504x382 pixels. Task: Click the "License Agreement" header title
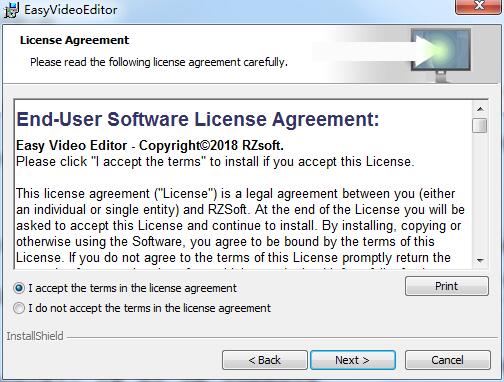(74, 40)
